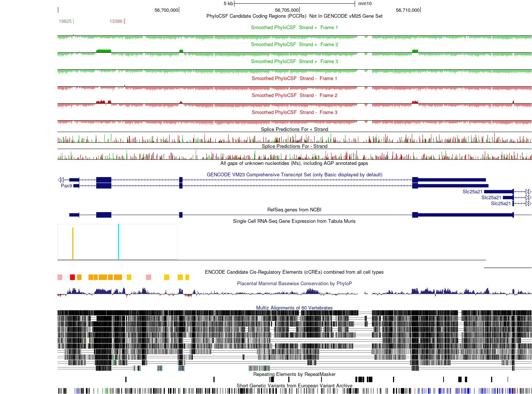Open GENCODE VM23 Comprehensive Transcript Set title
532x394 pixels.
(294, 174)
